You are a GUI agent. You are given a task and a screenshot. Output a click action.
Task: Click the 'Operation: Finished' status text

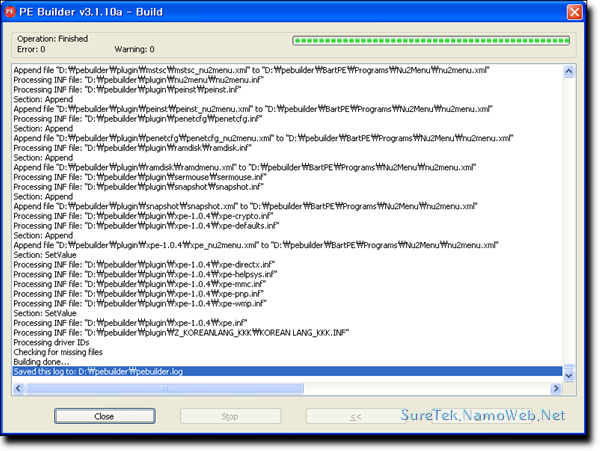[x=52, y=39]
